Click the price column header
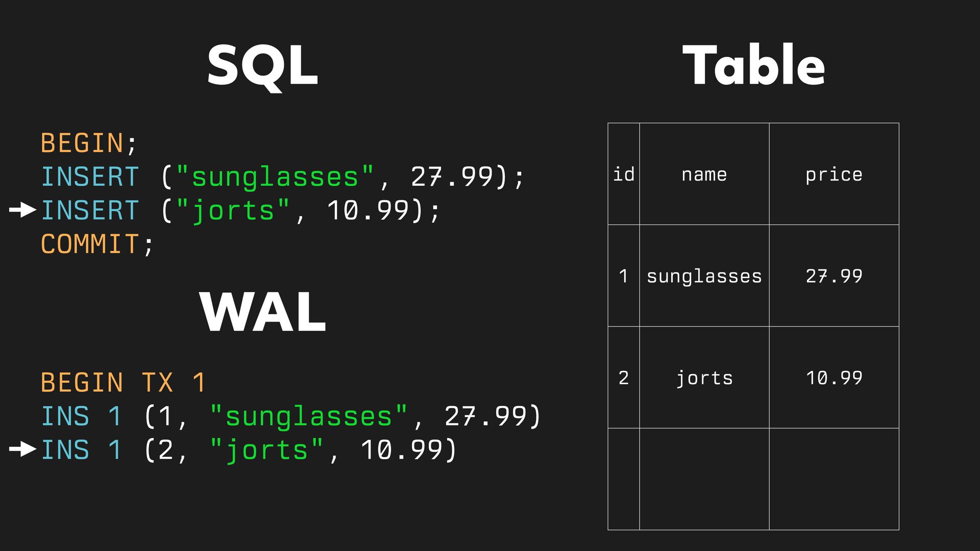The width and height of the screenshot is (980, 551). 834,174
